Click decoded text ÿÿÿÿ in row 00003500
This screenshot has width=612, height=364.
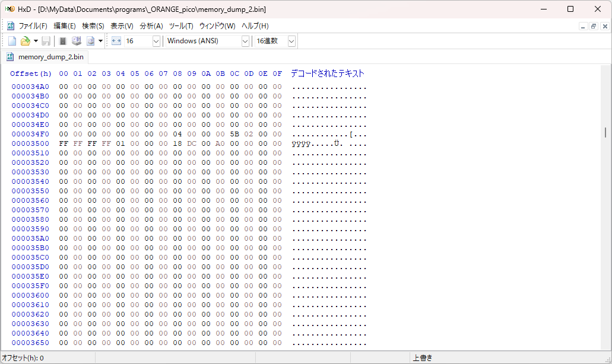click(301, 144)
